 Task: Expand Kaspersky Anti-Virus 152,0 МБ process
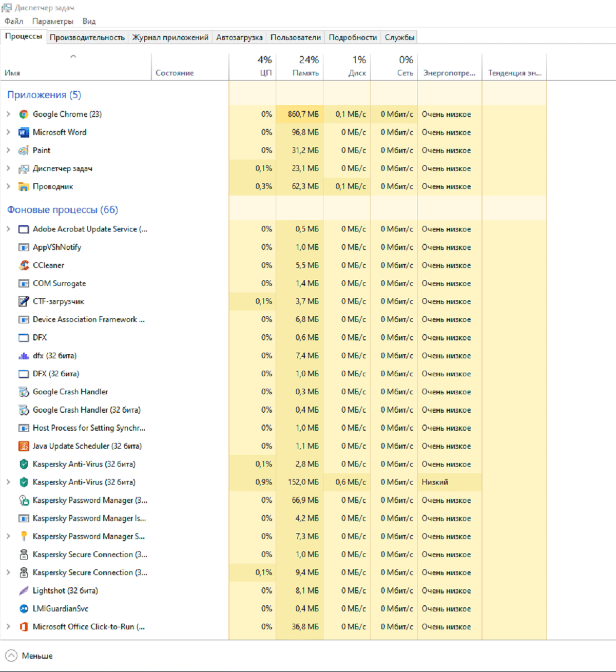[x=8, y=482]
